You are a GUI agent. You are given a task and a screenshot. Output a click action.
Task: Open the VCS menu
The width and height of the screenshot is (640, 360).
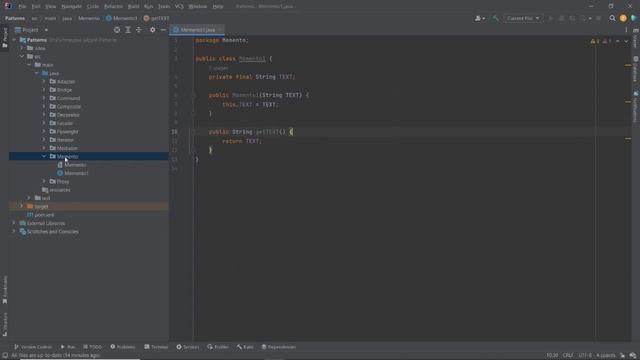click(179, 7)
